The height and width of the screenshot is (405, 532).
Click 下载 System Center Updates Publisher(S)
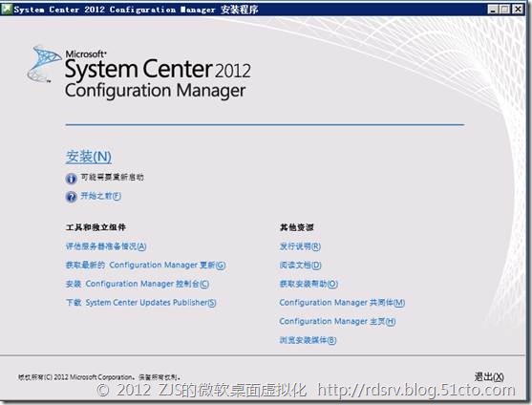pos(140,302)
